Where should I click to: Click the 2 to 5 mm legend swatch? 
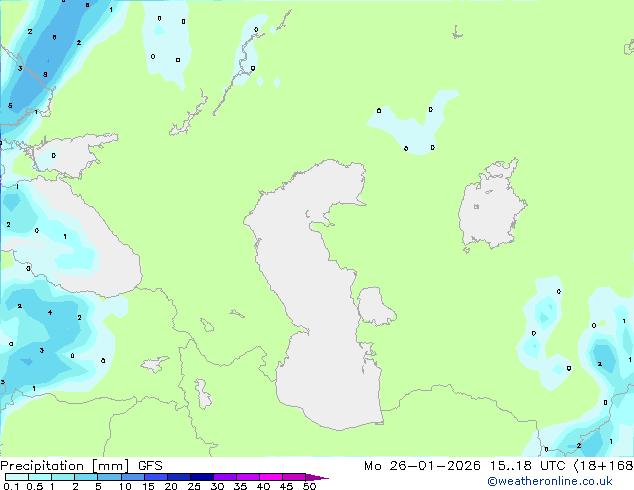(x=86, y=477)
